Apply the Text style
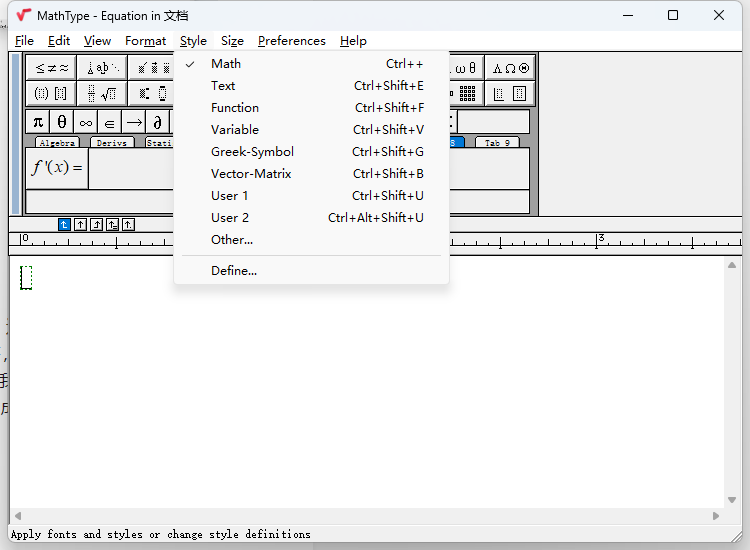This screenshot has height=550, width=750. coord(311,86)
